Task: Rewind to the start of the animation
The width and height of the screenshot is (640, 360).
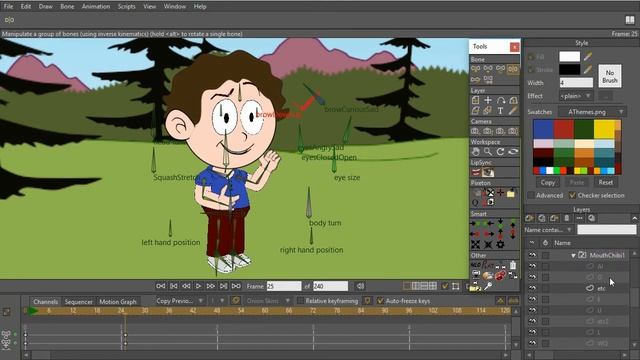Action: pos(160,286)
